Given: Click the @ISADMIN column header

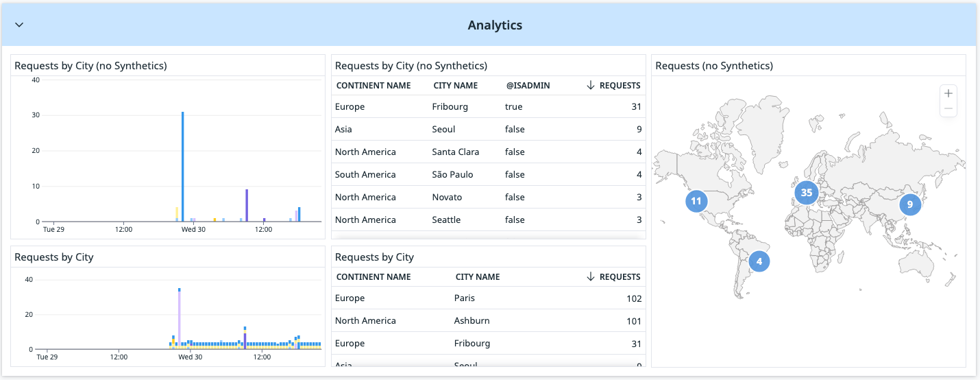Looking at the screenshot, I should click(528, 86).
